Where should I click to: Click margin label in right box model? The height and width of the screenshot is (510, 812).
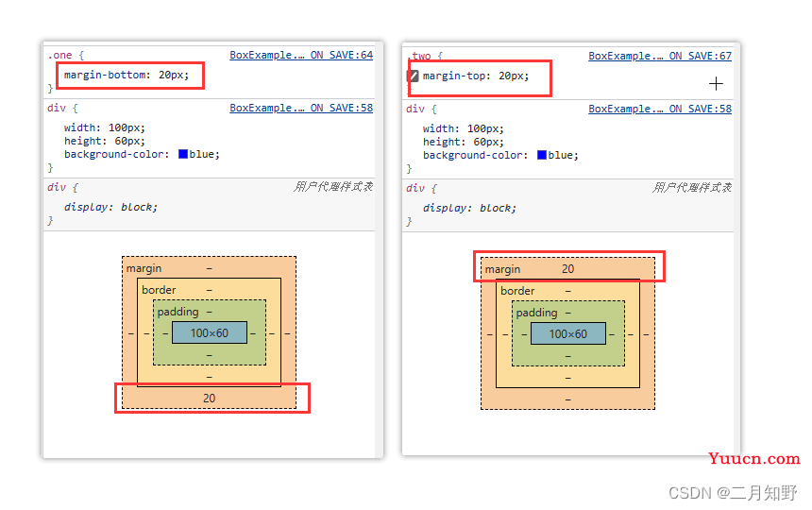pos(503,269)
